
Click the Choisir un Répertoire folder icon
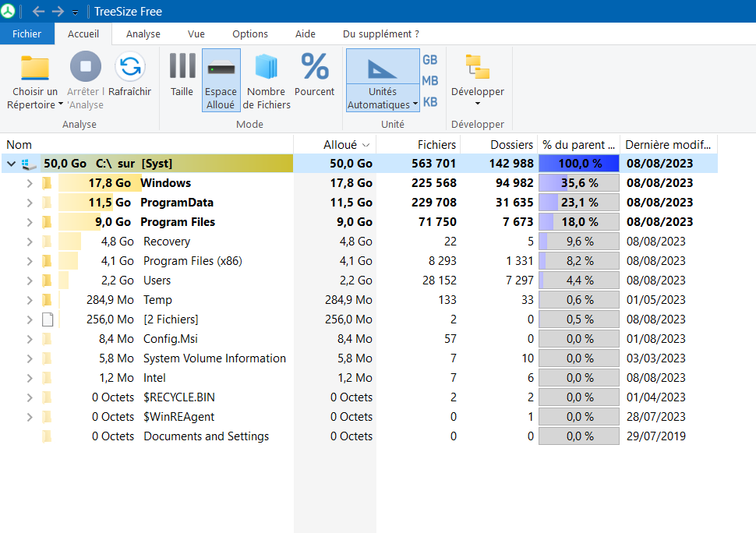click(35, 67)
